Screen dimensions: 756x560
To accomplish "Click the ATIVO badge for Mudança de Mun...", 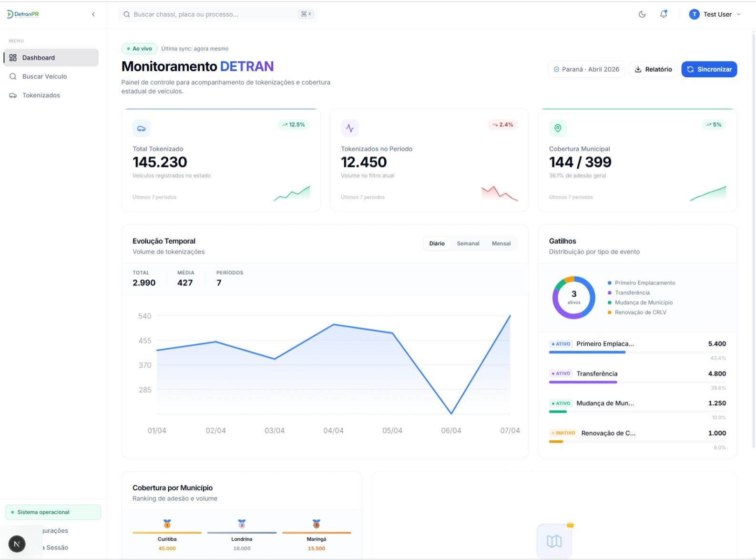I will coord(561,403).
